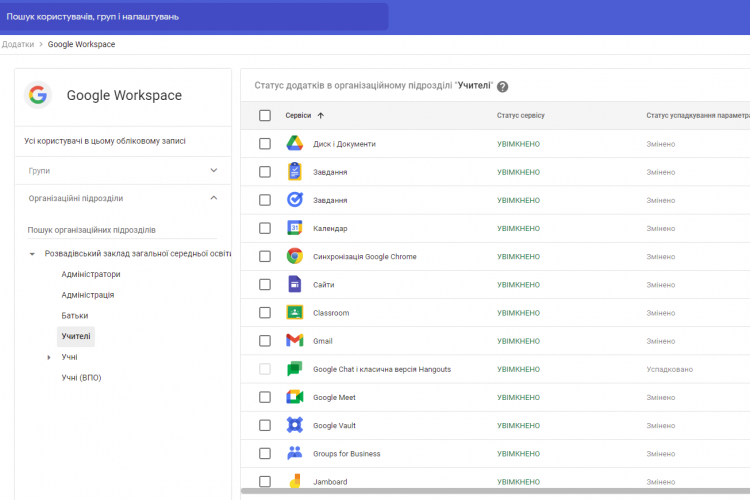The height and width of the screenshot is (500, 750).
Task: Sort services using the arrow next to Сервіси
Action: (320, 115)
